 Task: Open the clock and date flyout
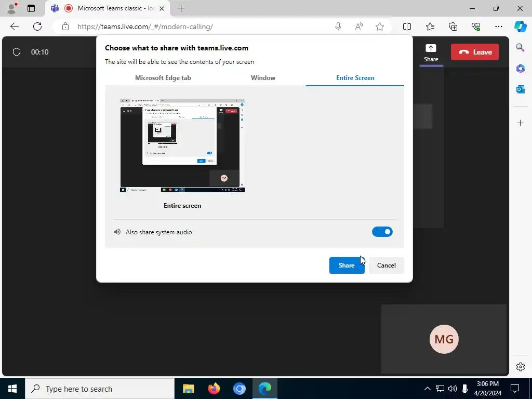[x=487, y=389]
